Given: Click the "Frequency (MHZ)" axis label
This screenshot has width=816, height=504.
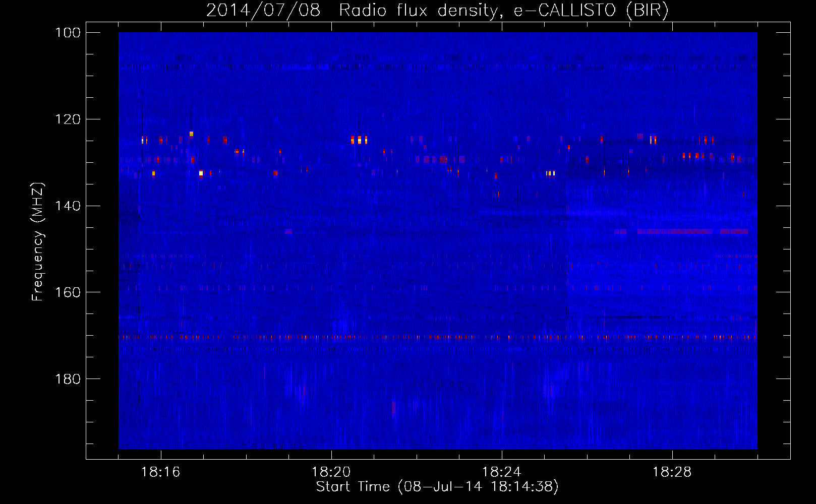Looking at the screenshot, I should 38,242.
